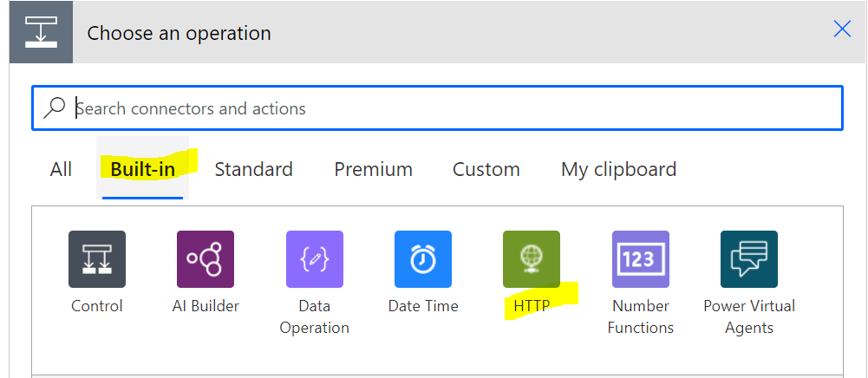The image size is (868, 378).
Task: Pick the Number Functions connector icon
Action: pyautogui.click(x=641, y=259)
